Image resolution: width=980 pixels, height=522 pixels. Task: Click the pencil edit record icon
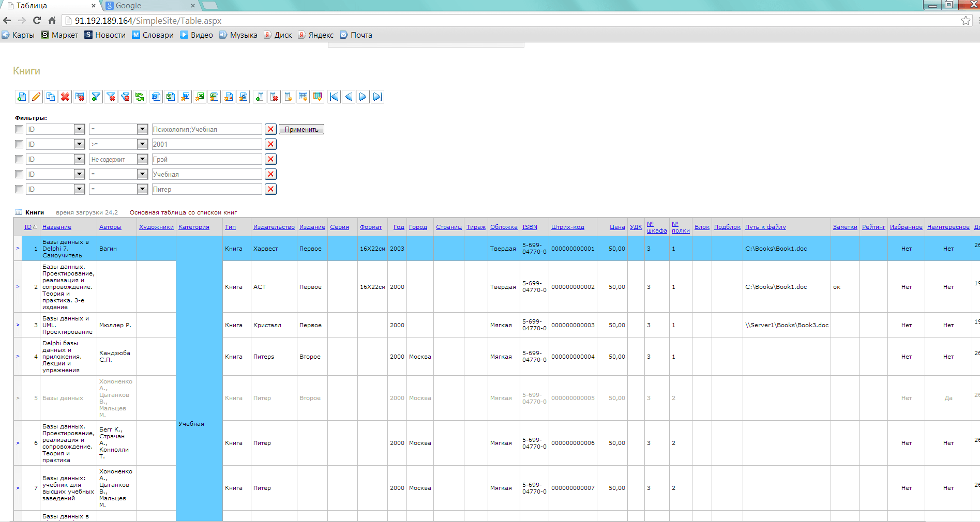pyautogui.click(x=36, y=97)
